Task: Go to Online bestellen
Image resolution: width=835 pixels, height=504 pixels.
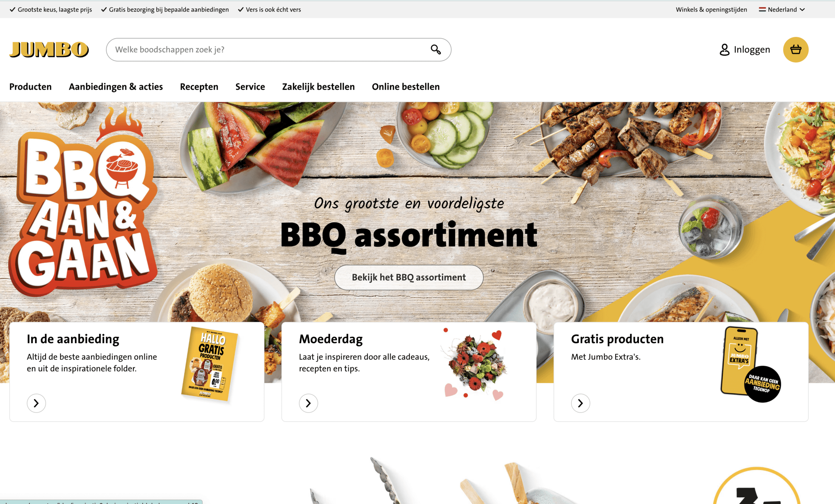Action: tap(406, 87)
